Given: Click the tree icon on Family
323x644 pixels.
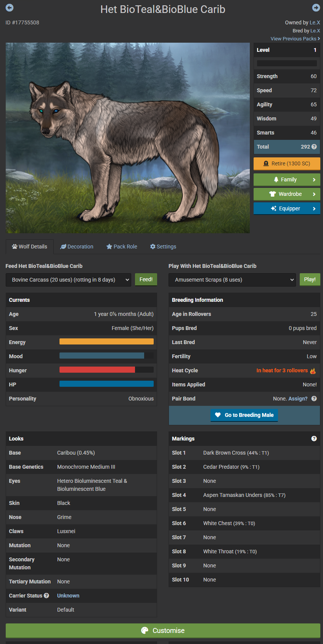Looking at the screenshot, I should 276,179.
